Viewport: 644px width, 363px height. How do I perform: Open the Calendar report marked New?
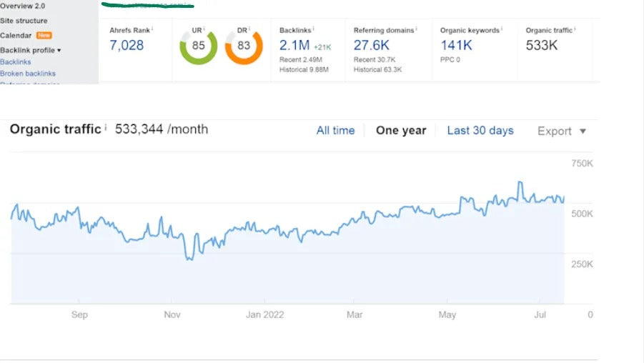[x=16, y=36]
